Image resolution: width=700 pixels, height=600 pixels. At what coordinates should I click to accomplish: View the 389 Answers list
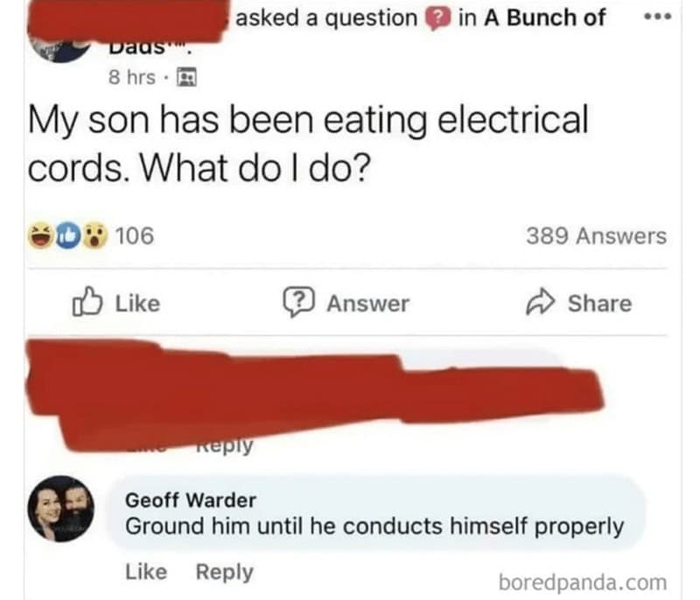point(596,236)
